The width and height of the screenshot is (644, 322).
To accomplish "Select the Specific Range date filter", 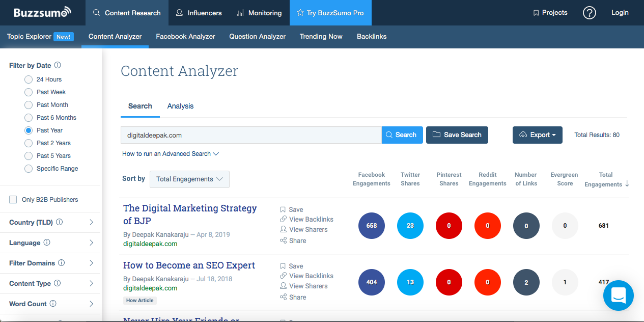I will (29, 169).
